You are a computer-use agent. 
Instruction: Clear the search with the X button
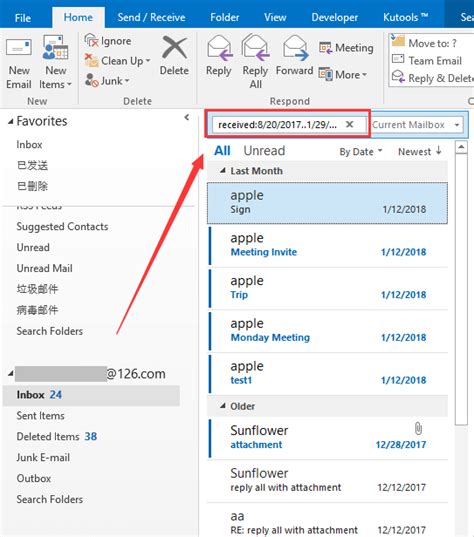point(349,124)
